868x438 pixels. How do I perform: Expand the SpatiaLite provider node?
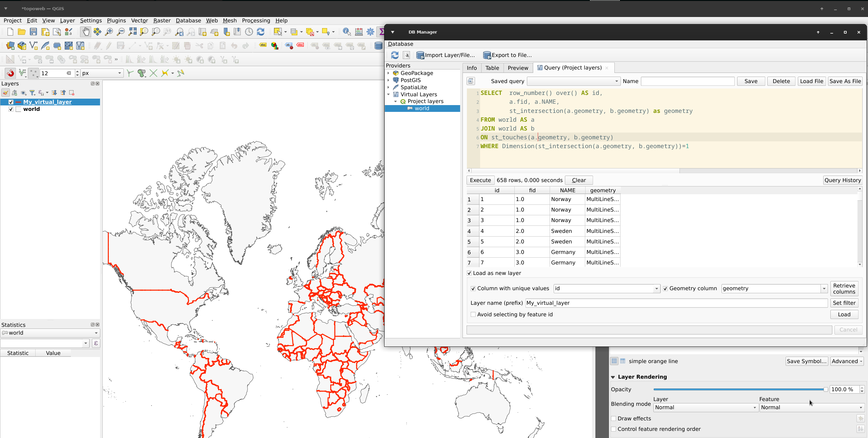tap(389, 87)
